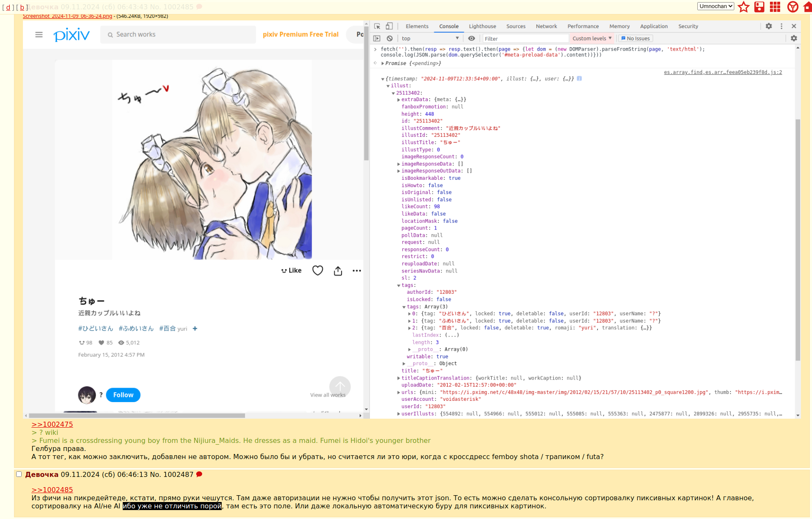Click the star favorites icon in the top bar
812x519 pixels.
point(743,7)
